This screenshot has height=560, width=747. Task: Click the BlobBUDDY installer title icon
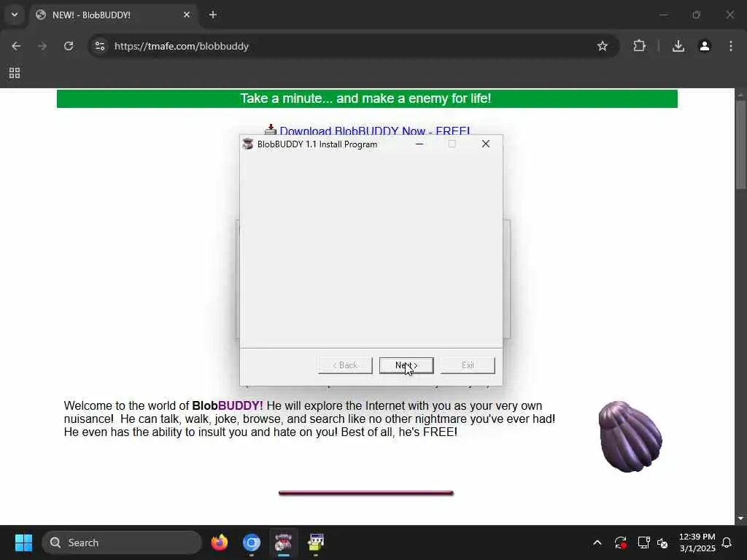(x=248, y=144)
